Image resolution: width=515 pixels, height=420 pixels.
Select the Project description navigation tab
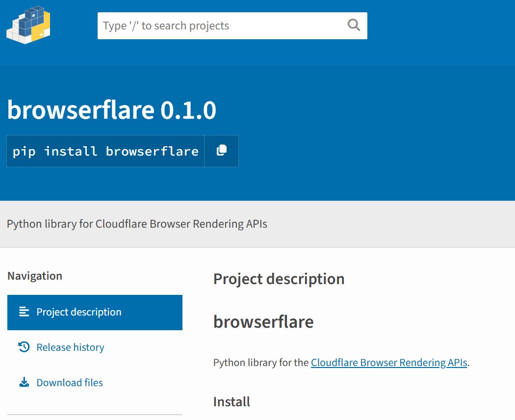point(95,312)
